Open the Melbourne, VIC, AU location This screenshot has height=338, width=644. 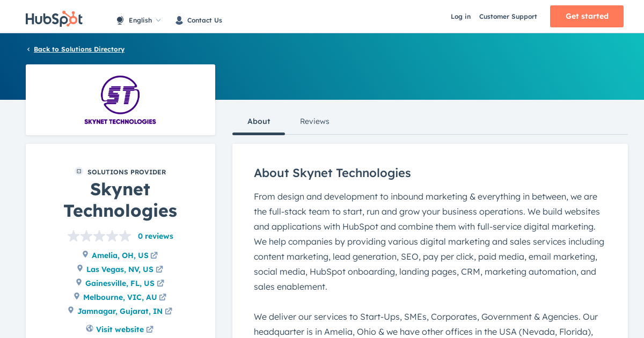[x=120, y=297]
